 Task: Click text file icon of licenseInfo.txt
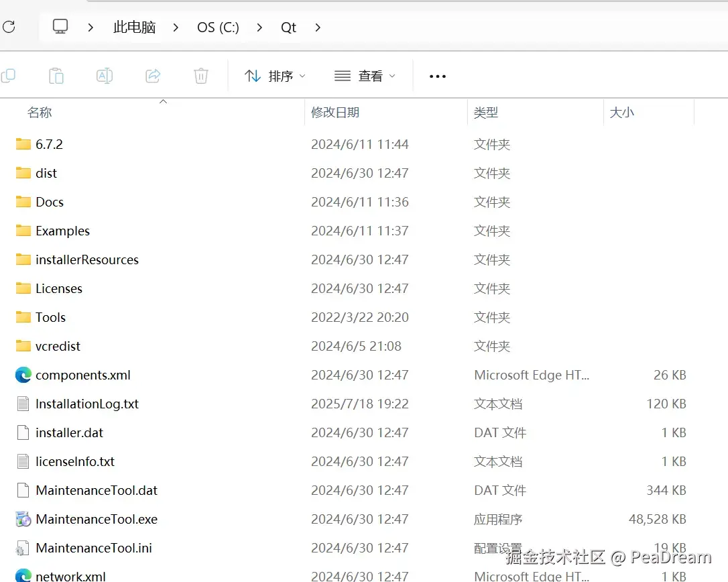pyautogui.click(x=23, y=461)
